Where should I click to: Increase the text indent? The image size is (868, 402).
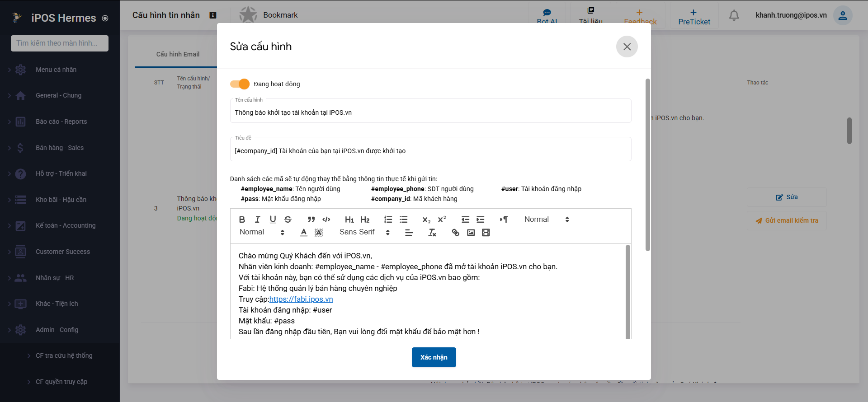coord(481,220)
